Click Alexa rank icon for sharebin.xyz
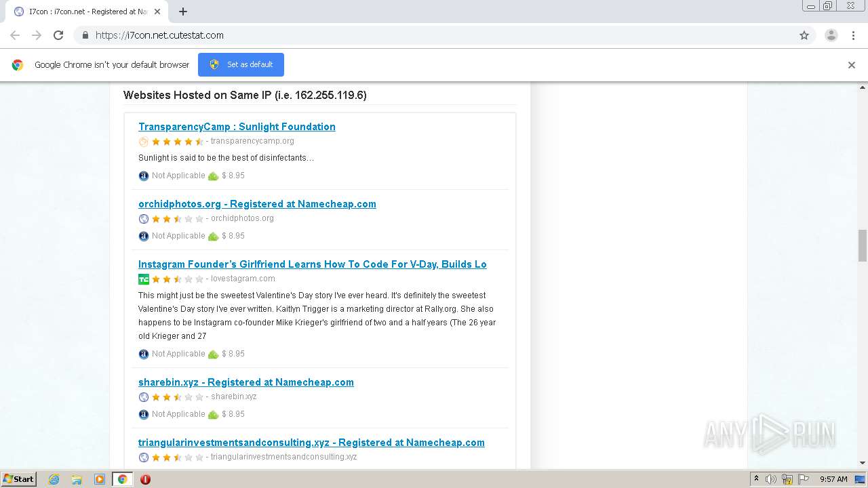 pyautogui.click(x=143, y=415)
